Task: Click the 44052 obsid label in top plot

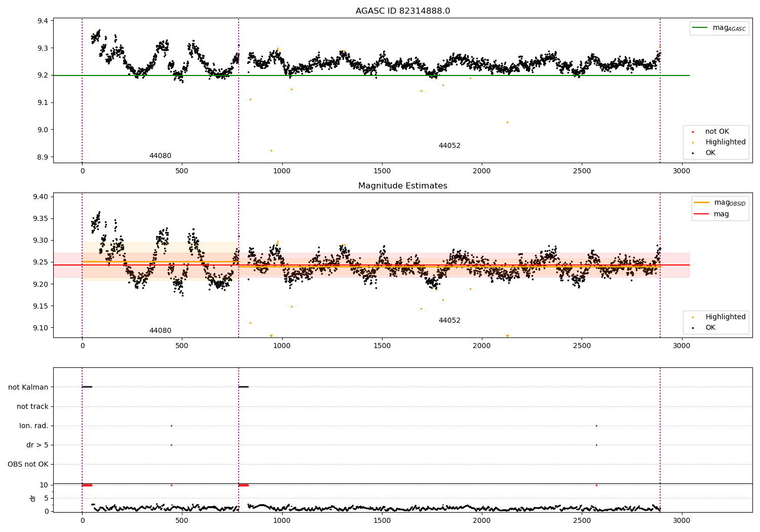Action: click(x=449, y=146)
